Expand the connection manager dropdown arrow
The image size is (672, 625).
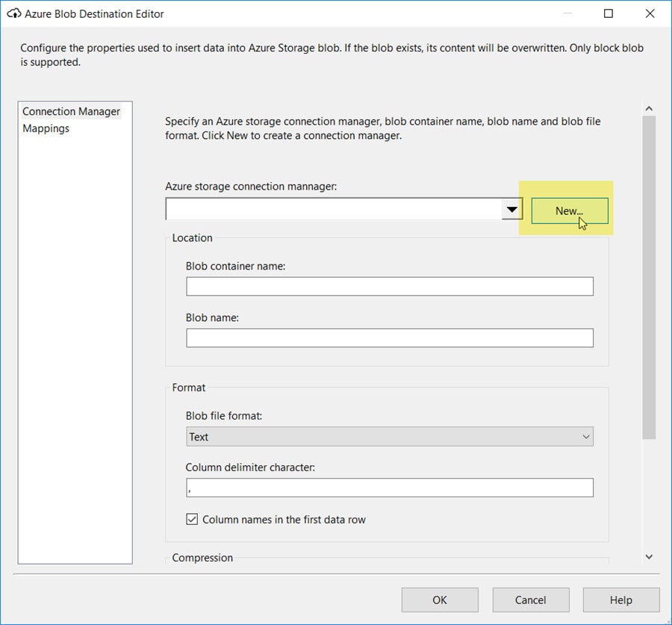[x=511, y=209]
